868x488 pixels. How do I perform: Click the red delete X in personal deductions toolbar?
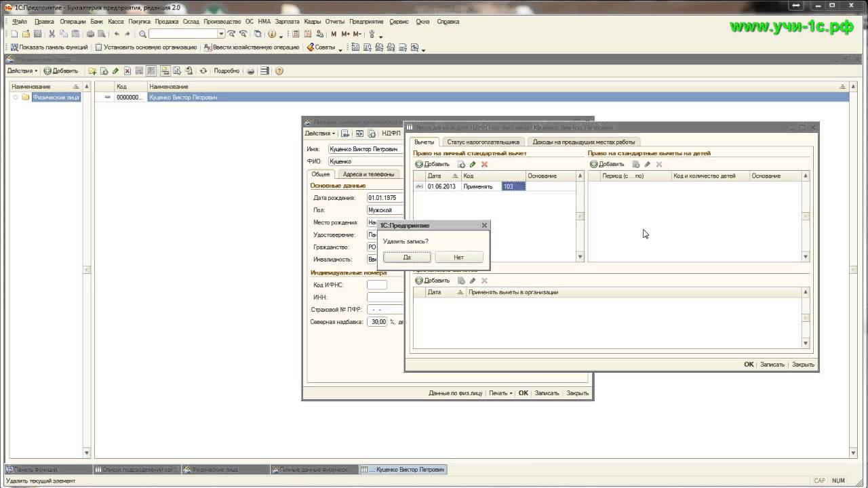point(484,164)
